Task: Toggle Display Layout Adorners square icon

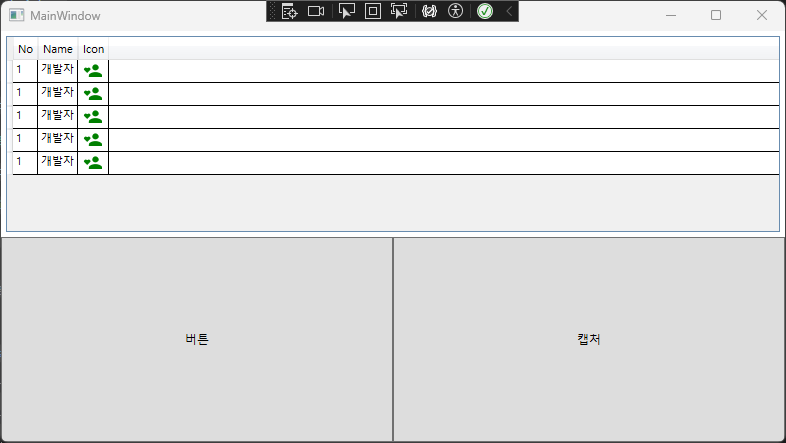Action: (373, 11)
